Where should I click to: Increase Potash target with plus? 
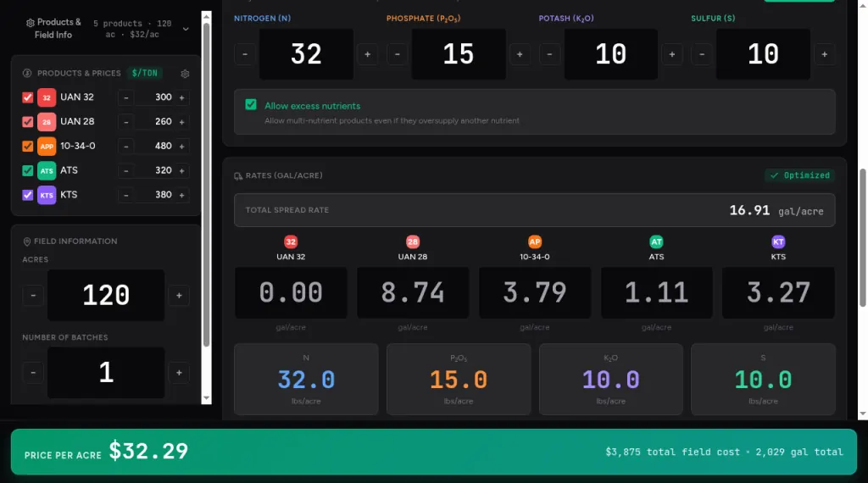[x=672, y=54]
